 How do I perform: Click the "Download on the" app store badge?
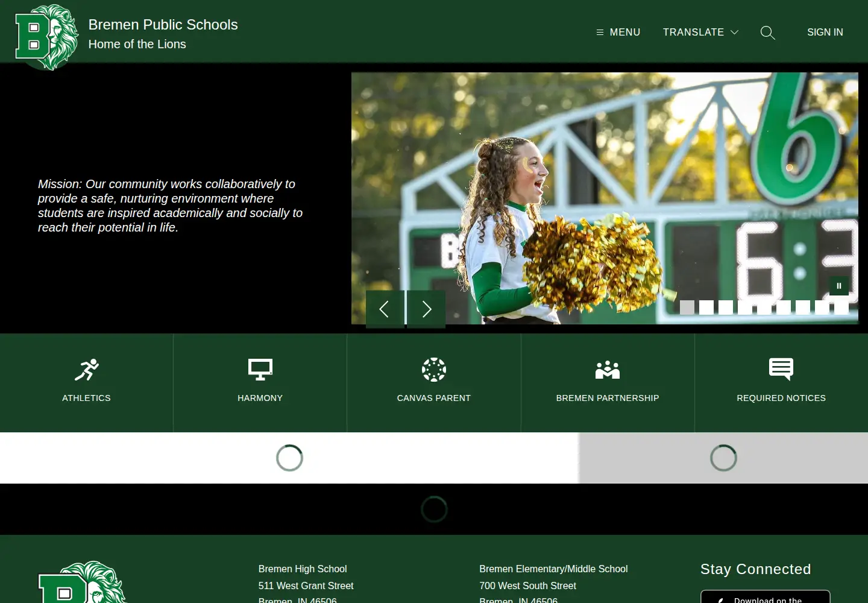(x=765, y=597)
